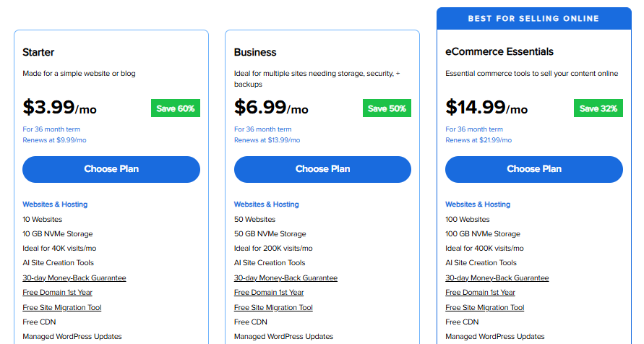Click the Save 50% badge on Business
Screen dimensions: 644x344
[x=387, y=108]
